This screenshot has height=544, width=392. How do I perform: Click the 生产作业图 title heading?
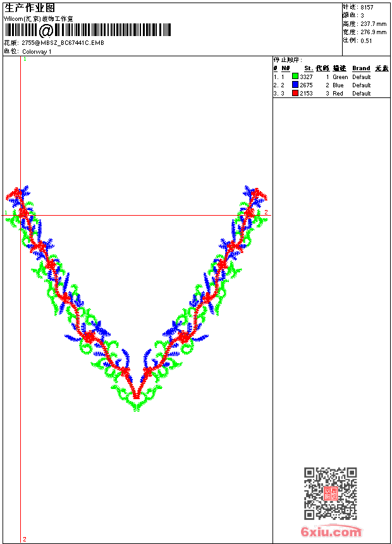coord(30,8)
